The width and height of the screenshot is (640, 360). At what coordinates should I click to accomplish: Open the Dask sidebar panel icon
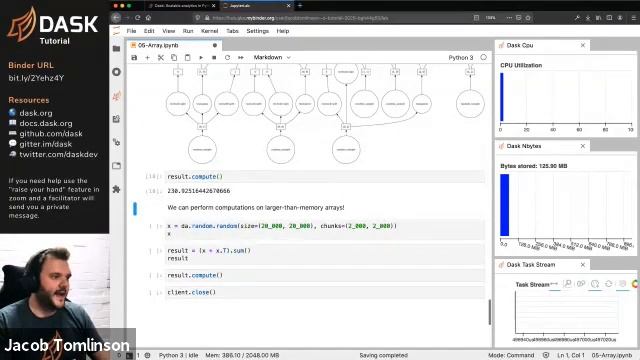116,96
